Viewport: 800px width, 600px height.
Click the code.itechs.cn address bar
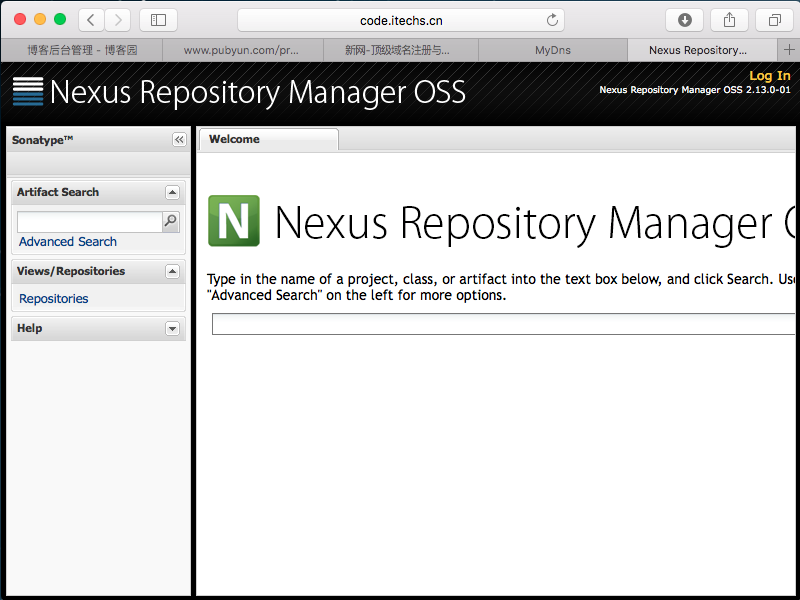pos(401,20)
